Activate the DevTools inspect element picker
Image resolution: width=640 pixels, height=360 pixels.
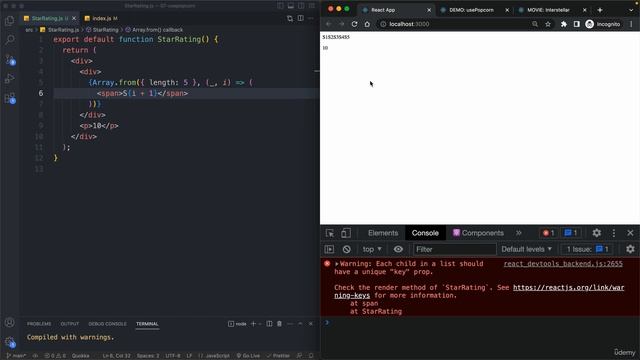330,233
